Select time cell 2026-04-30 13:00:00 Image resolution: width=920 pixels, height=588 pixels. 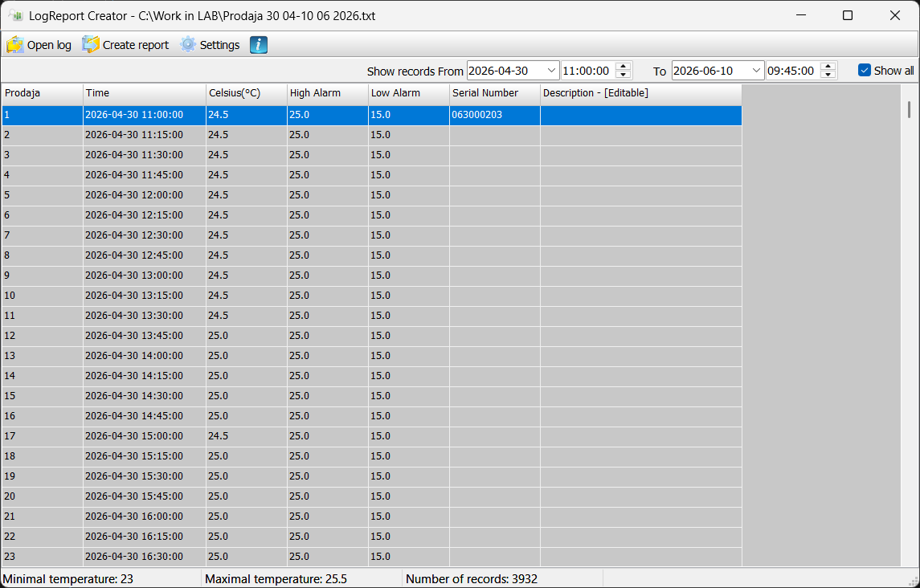tap(145, 276)
